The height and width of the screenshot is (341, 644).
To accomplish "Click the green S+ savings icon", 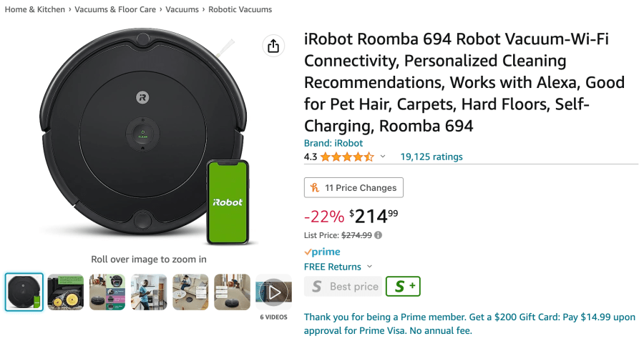I will click(x=404, y=287).
